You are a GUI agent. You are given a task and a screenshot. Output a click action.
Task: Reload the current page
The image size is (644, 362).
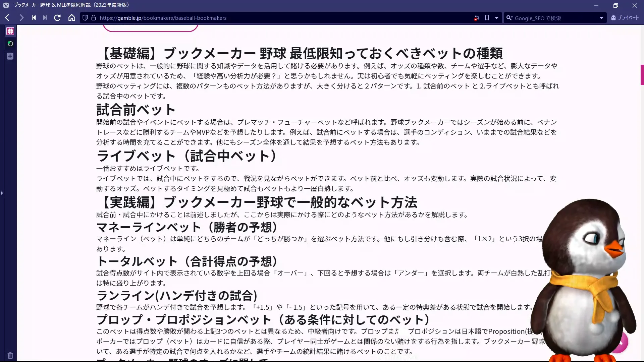coord(57,18)
